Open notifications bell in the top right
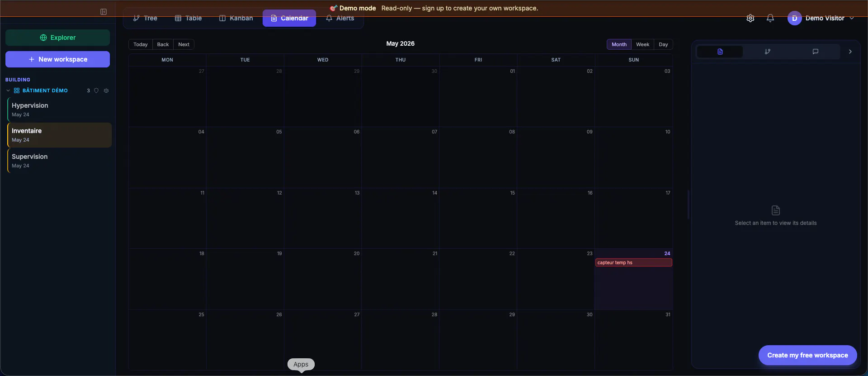Screen dimensions: 868x376 pyautogui.click(x=770, y=18)
